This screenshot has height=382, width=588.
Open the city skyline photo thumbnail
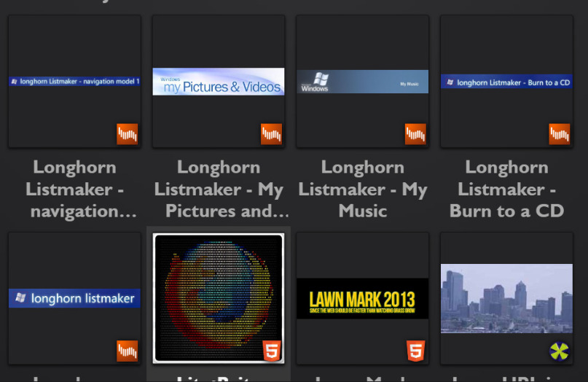pos(506,298)
